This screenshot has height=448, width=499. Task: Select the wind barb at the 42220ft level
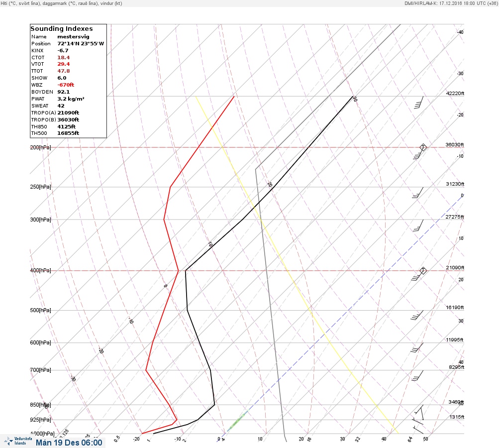[419, 103]
